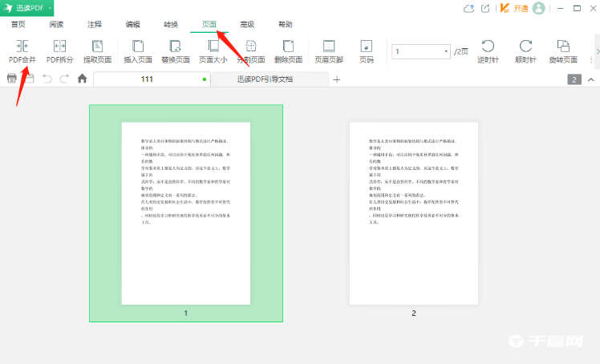Expand more toolbar items arrow
The height and width of the screenshot is (364, 600).
[598, 51]
